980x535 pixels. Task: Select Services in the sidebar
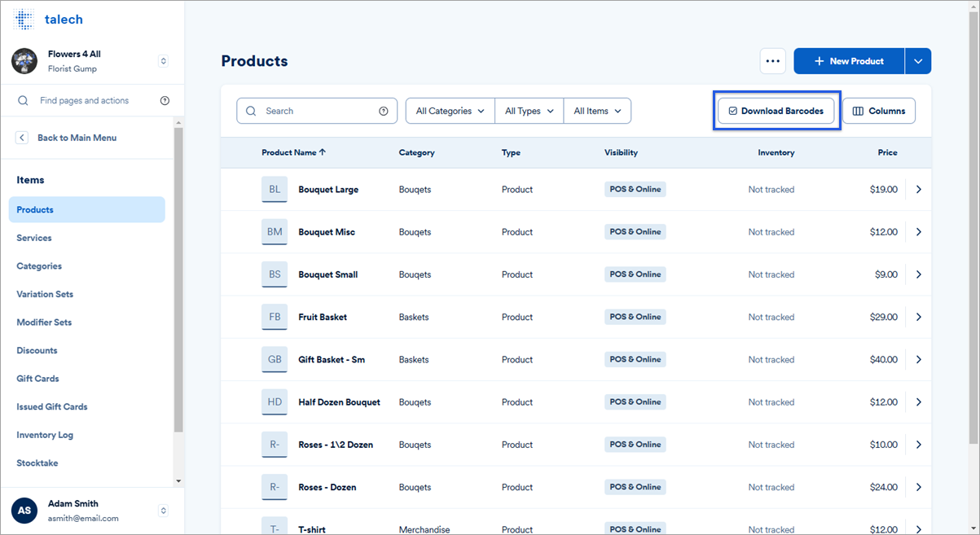(x=33, y=237)
